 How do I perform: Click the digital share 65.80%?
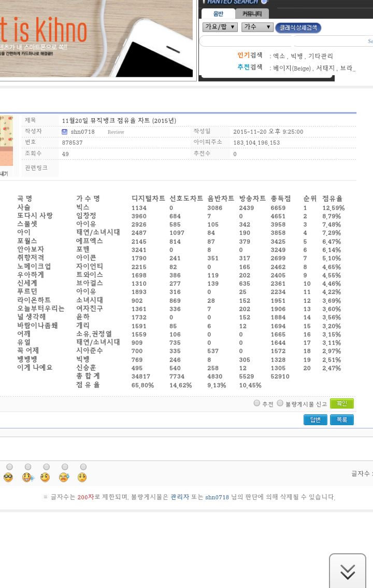coord(142,385)
